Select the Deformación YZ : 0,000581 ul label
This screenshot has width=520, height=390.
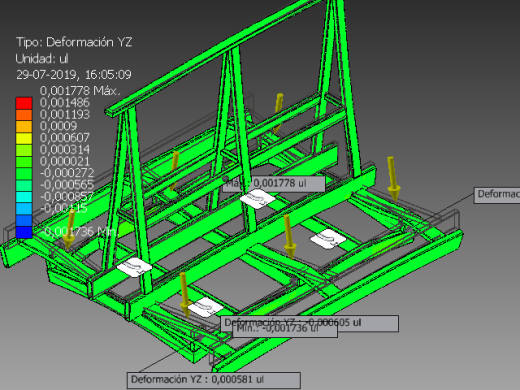214,380
